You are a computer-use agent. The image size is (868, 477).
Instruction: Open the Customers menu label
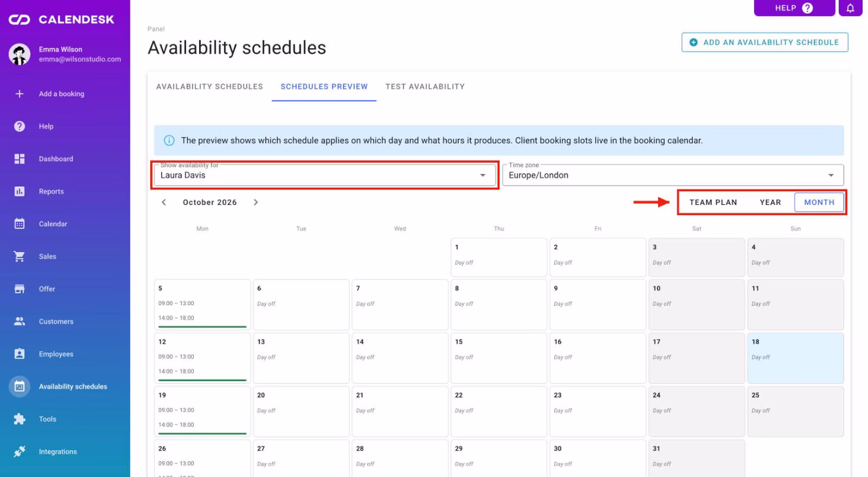(56, 321)
